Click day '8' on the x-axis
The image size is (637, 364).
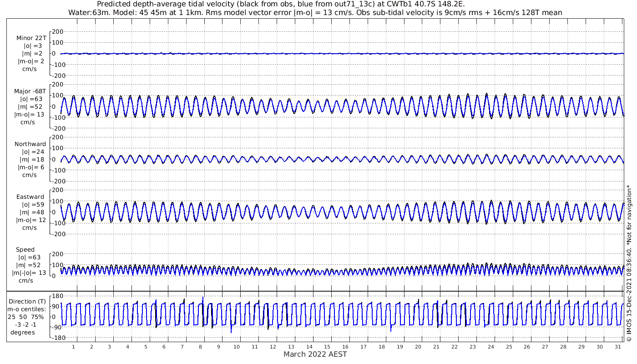(x=200, y=347)
